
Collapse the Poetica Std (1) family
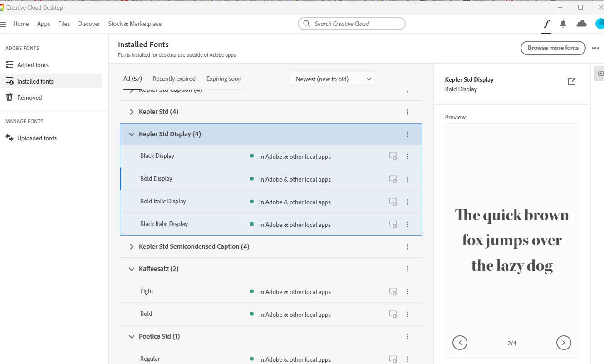click(x=132, y=337)
